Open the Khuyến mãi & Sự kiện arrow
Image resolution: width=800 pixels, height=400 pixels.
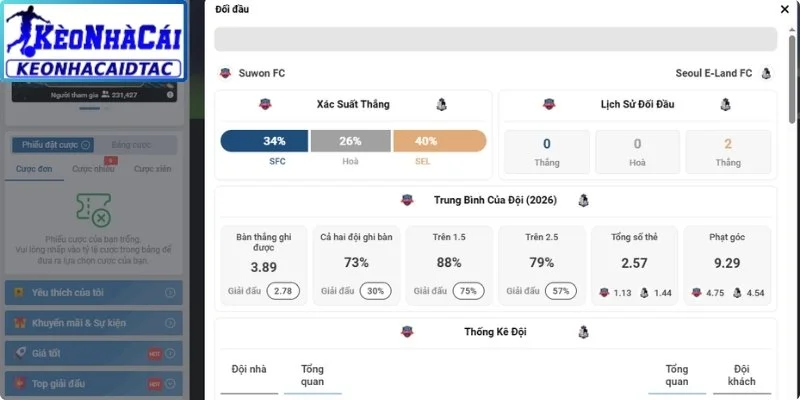coord(170,323)
